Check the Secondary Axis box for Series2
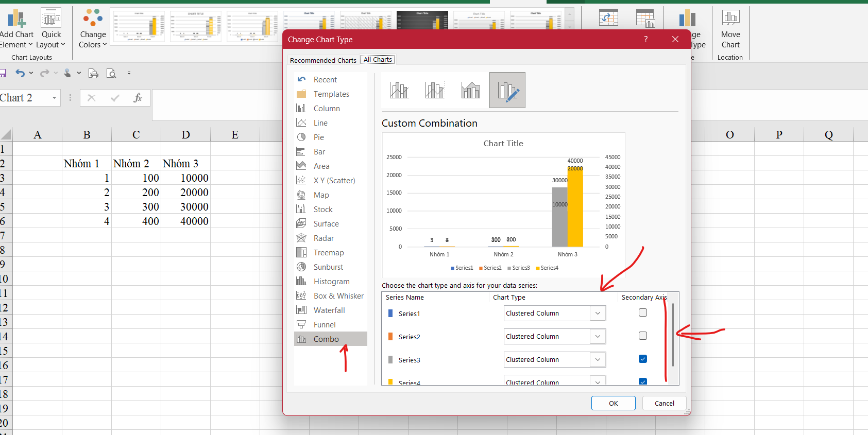The image size is (868, 435). coord(642,336)
